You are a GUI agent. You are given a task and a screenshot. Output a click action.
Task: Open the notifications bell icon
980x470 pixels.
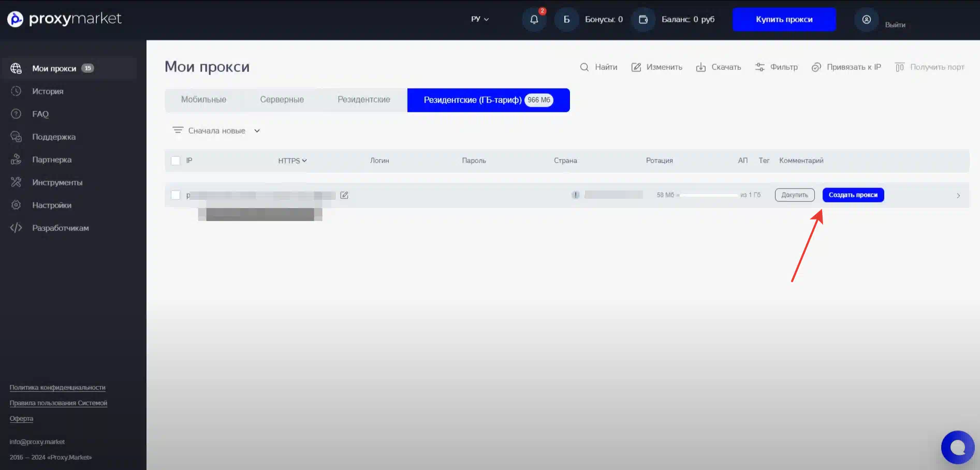click(x=534, y=20)
